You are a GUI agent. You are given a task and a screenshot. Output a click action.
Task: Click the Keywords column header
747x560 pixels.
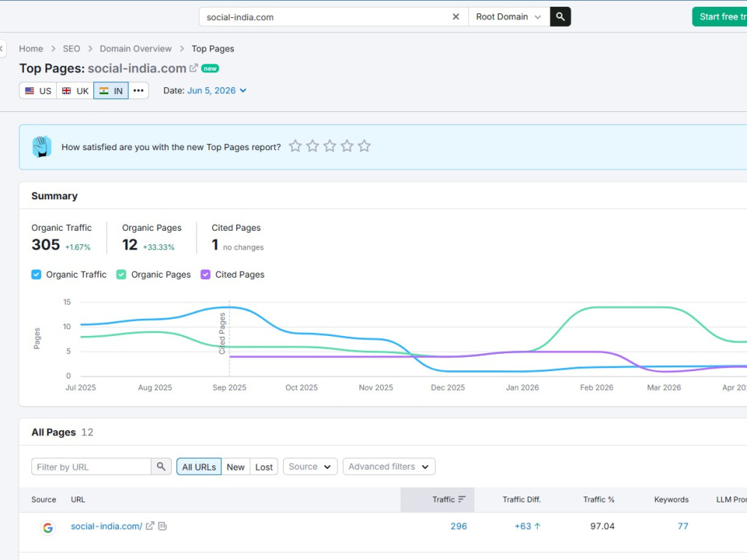(x=672, y=499)
